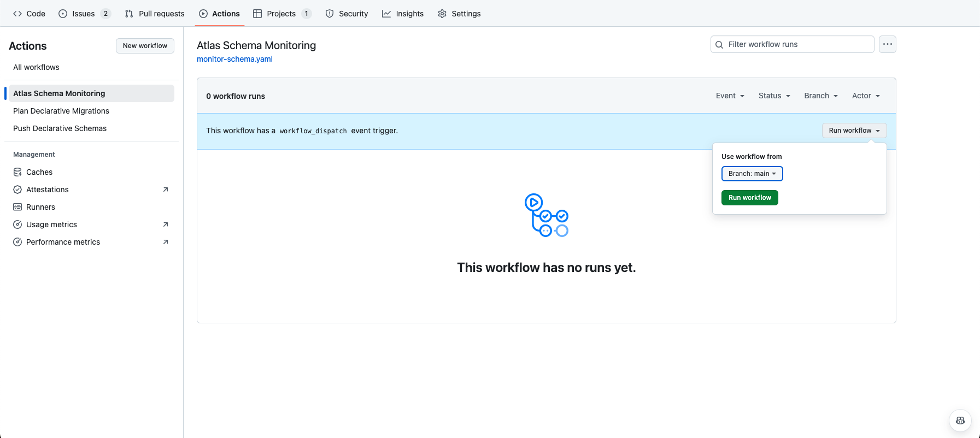
Task: Expand the Event filter dropdown
Action: point(730,96)
